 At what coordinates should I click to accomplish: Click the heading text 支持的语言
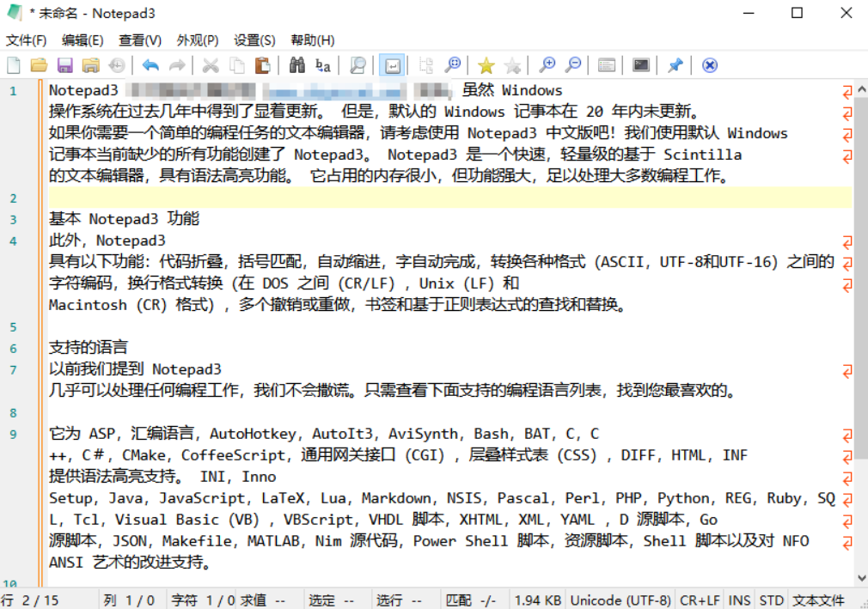tap(89, 347)
